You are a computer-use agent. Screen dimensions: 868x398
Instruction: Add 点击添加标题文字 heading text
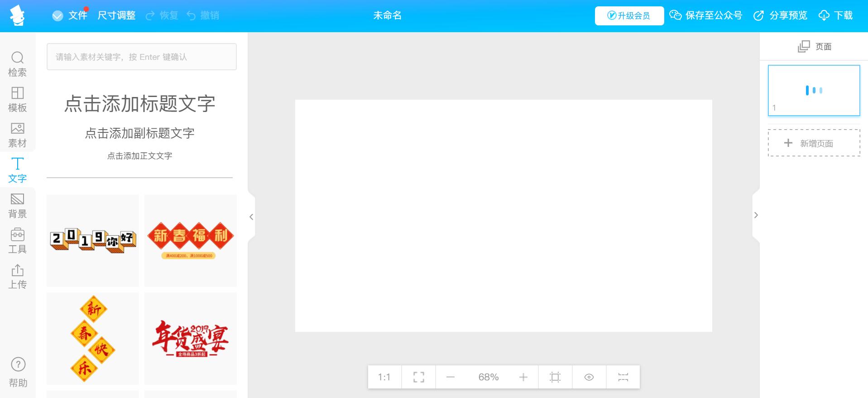point(139,103)
